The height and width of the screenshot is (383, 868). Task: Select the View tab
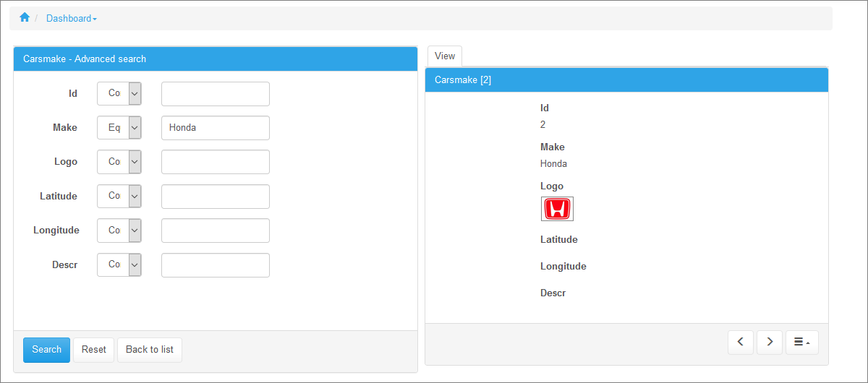click(x=445, y=56)
